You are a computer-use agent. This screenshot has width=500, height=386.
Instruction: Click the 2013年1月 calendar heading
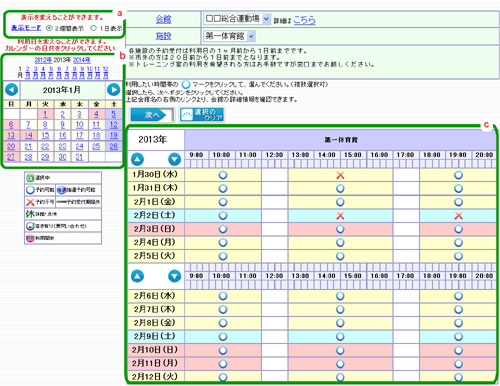[62, 90]
